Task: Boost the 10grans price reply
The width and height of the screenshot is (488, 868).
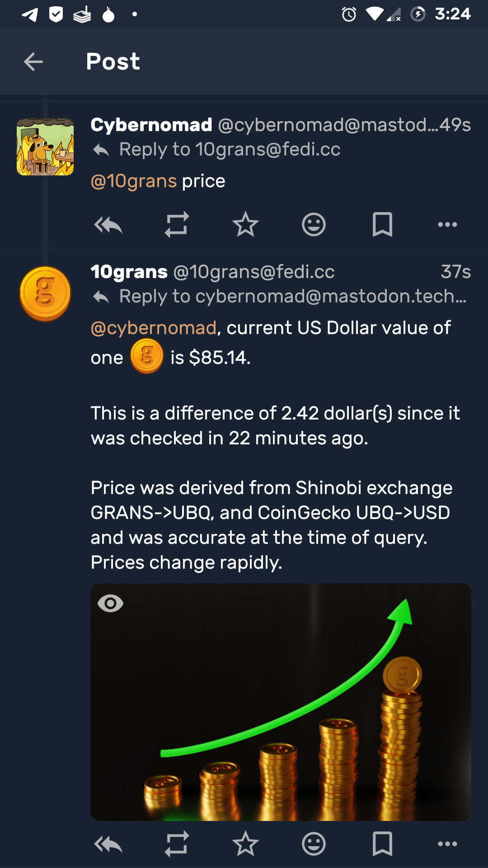Action: click(177, 844)
